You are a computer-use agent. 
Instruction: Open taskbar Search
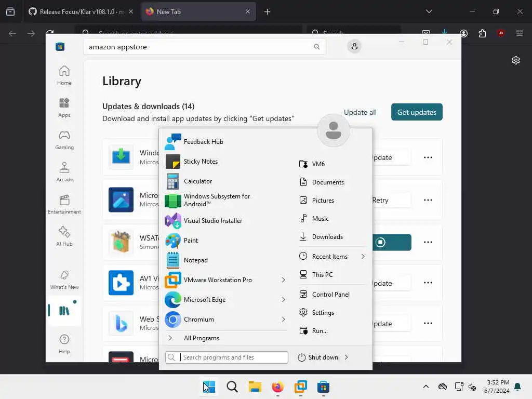pyautogui.click(x=232, y=387)
